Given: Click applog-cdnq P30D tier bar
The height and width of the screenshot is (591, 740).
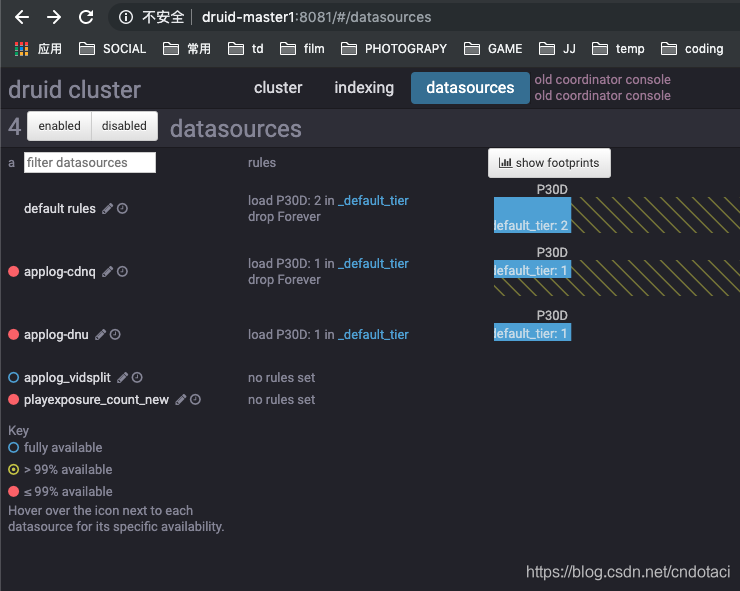Looking at the screenshot, I should click(x=532, y=269).
